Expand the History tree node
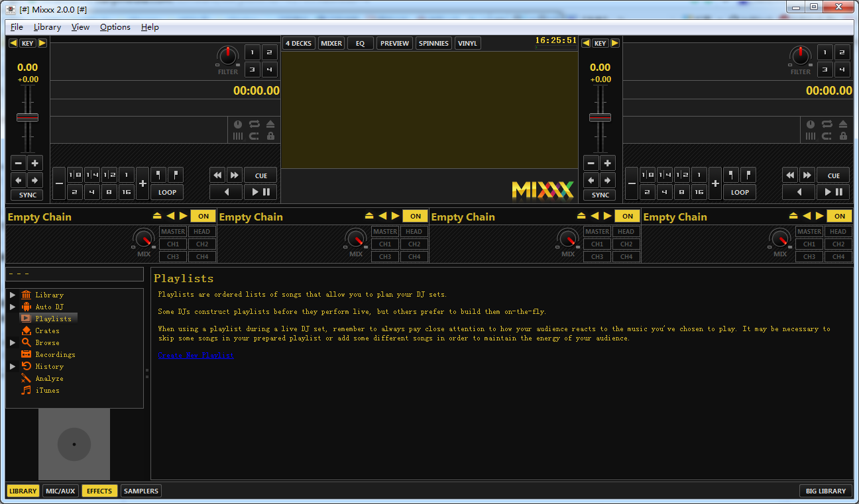Viewport: 859px width, 504px height. click(12, 366)
